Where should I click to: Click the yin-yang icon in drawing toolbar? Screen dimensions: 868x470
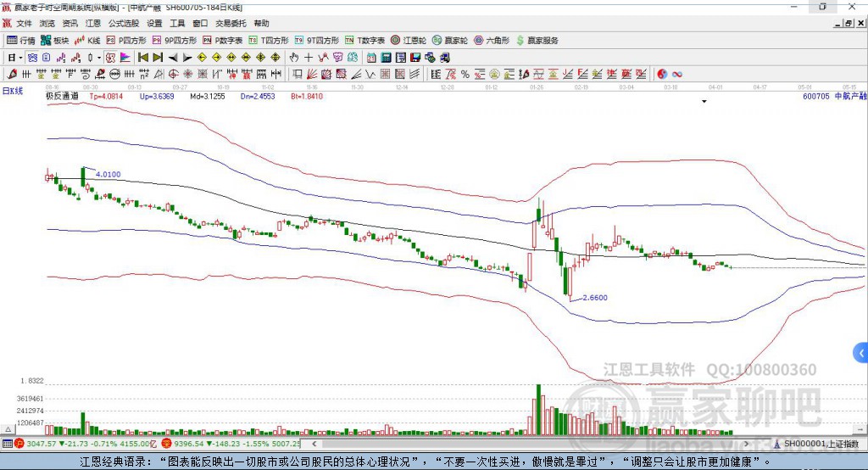pyautogui.click(x=661, y=75)
